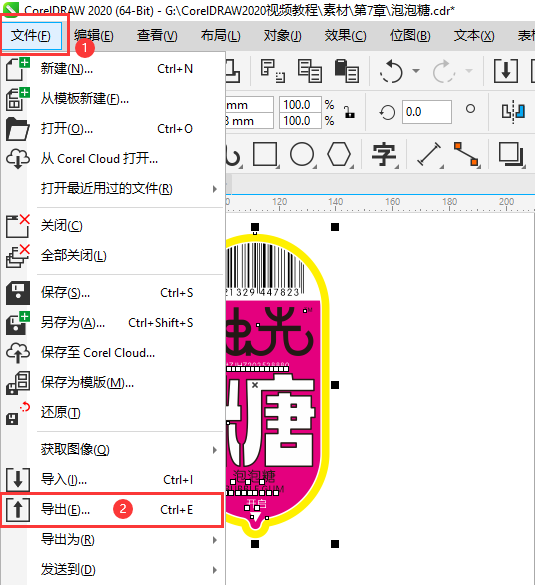Screen dimensions: 535x585
Task: Open the 编辑(E) menu
Action: tap(94, 36)
